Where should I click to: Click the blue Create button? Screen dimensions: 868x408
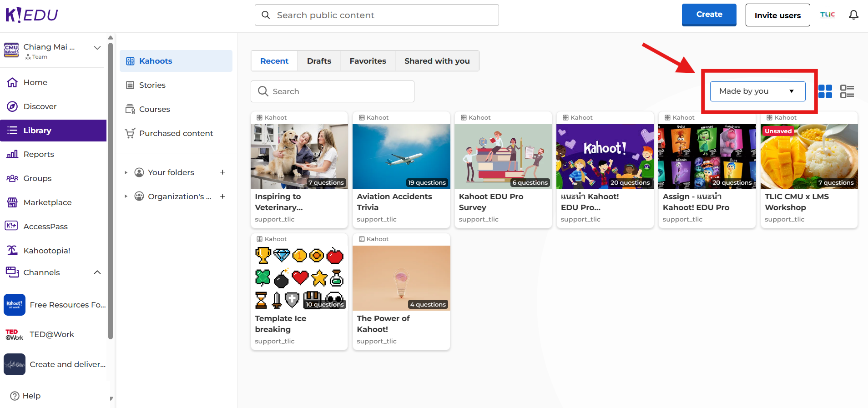point(709,15)
